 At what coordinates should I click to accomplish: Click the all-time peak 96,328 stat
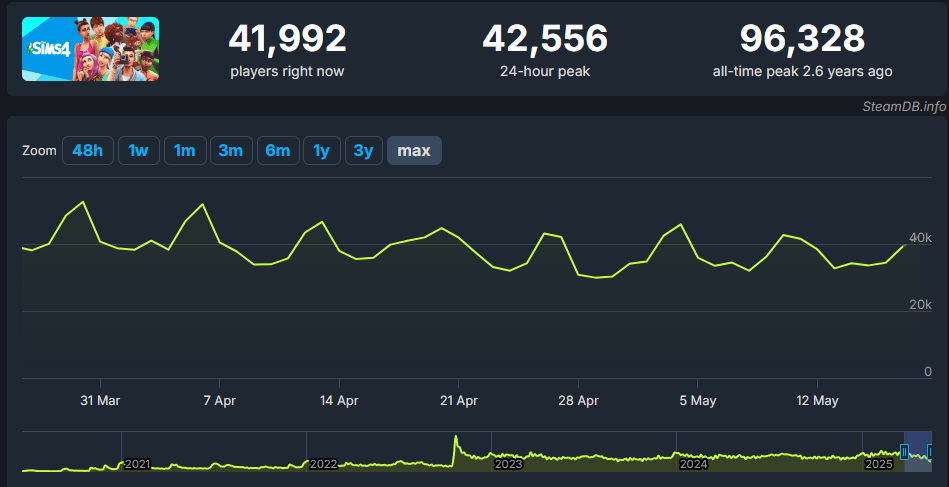click(802, 39)
